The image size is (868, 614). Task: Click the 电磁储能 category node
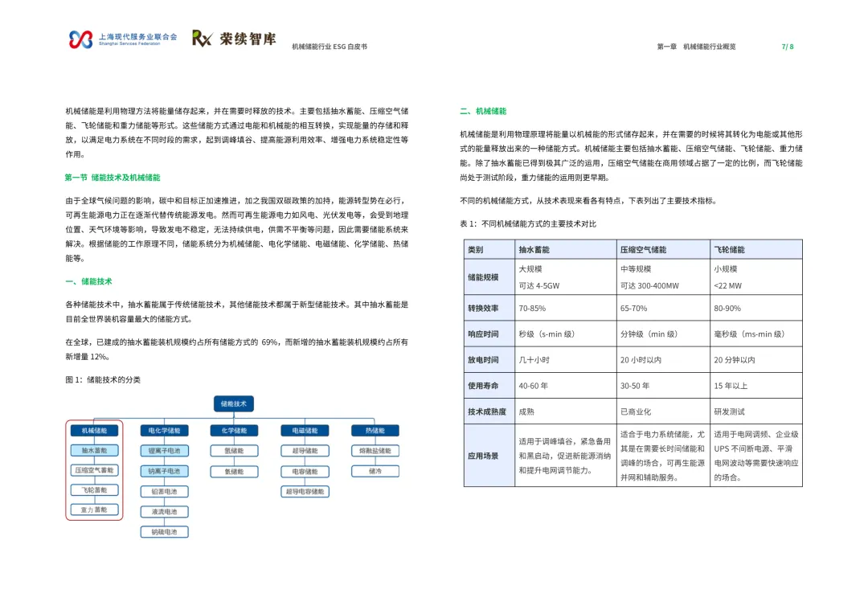(x=305, y=430)
